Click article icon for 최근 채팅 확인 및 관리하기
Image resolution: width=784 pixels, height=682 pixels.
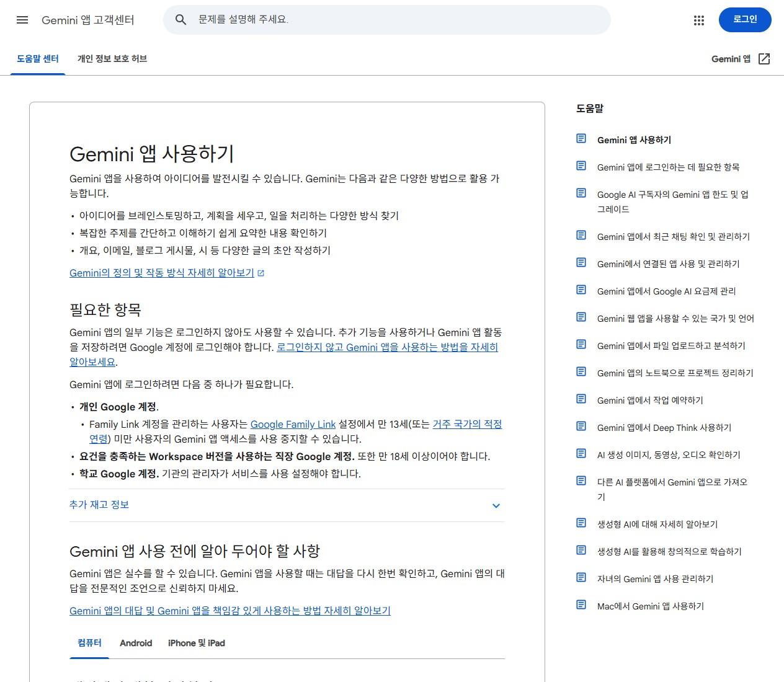pos(581,235)
